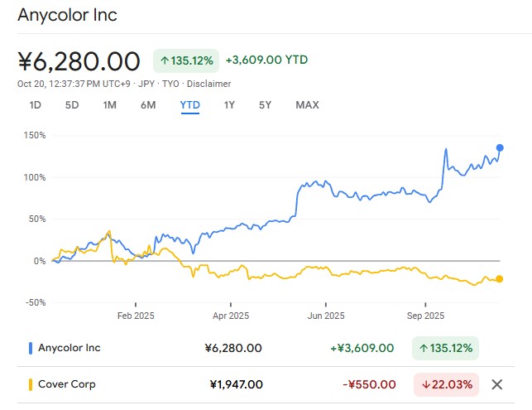Choose the 1M time range tab
This screenshot has height=410, width=532.
coord(110,105)
